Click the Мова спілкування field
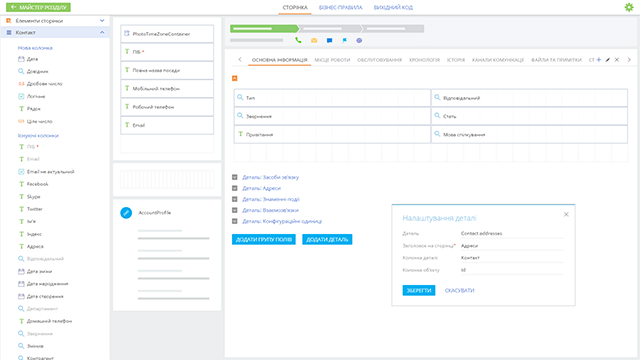This screenshot has height=360, width=640. pyautogui.click(x=529, y=134)
